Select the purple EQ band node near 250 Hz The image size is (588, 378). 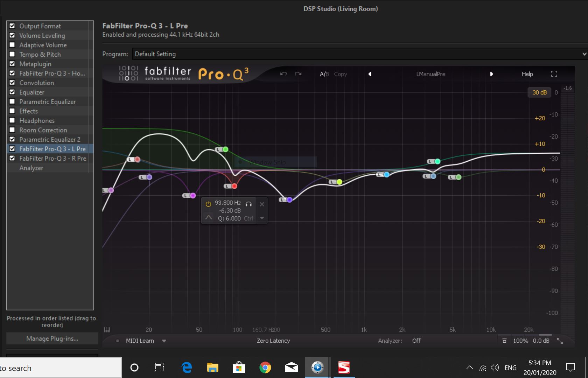289,200
